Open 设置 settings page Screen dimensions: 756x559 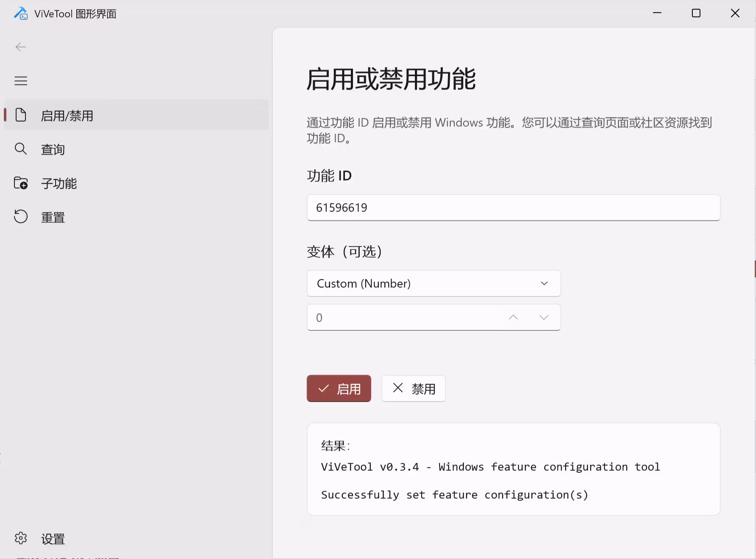click(136, 539)
